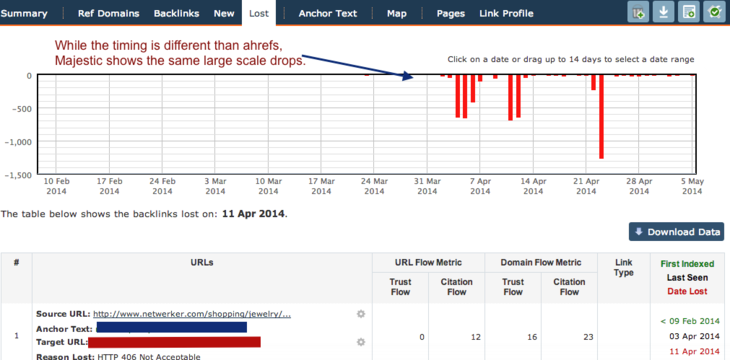Go to the Backlinks tab
Viewport: 730px width, 360px height.
176,14
